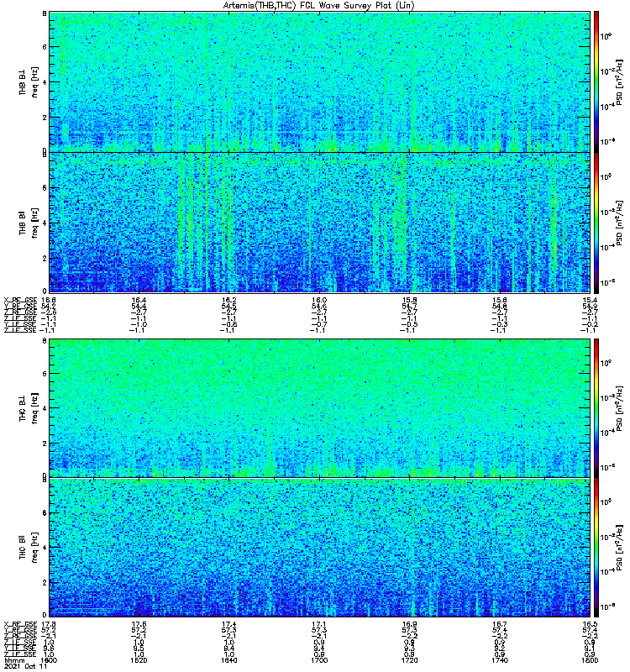Click the THB X_RE_GSE value 15.4
Image resolution: width=630 pixels, height=672 pixels.
(x=590, y=300)
